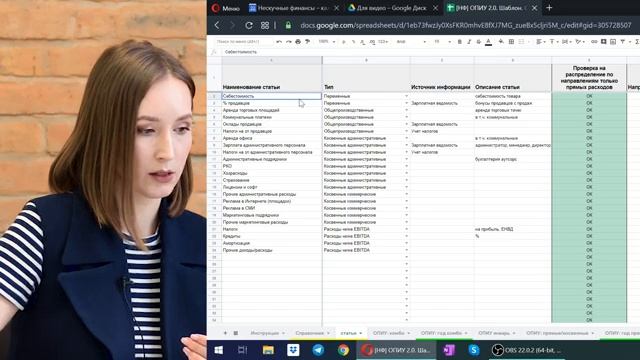Insert a link into the cell
Viewport: 640px width, 360px height.
tap(594, 42)
